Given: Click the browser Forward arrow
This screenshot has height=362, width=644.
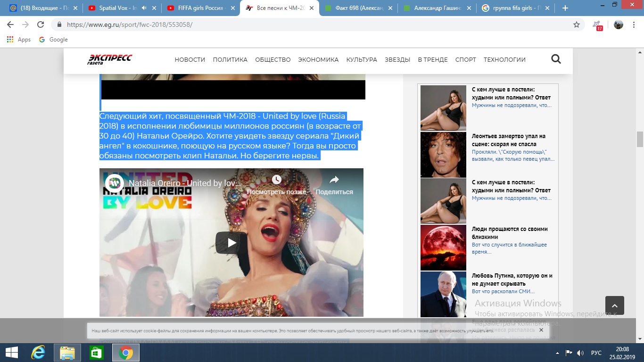Looking at the screenshot, I should (25, 25).
